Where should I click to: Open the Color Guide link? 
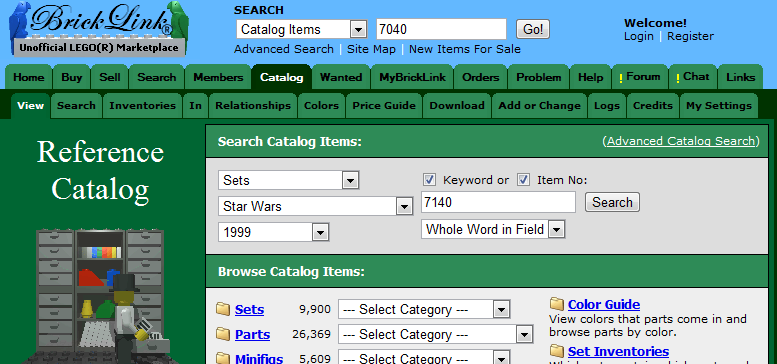pyautogui.click(x=604, y=304)
